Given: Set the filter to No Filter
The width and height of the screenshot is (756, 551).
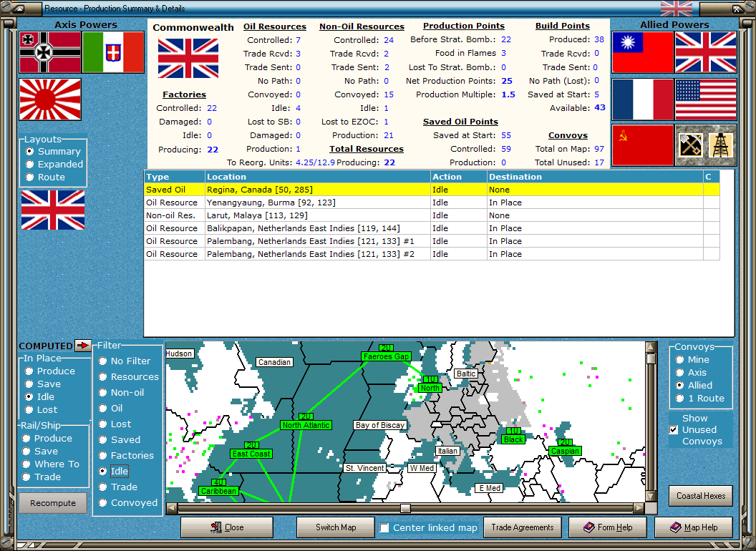Looking at the screenshot, I should pos(125,361).
